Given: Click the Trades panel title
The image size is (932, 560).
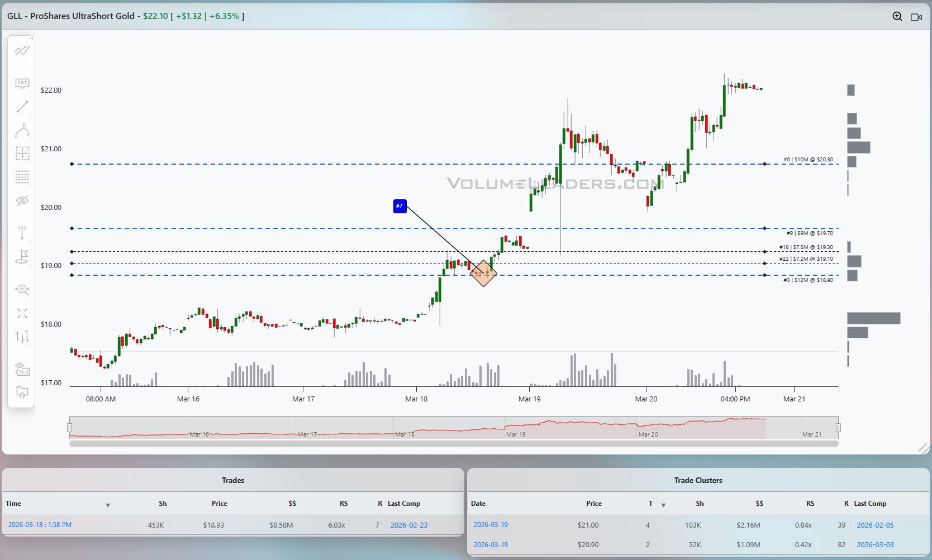Looking at the screenshot, I should pos(233,480).
